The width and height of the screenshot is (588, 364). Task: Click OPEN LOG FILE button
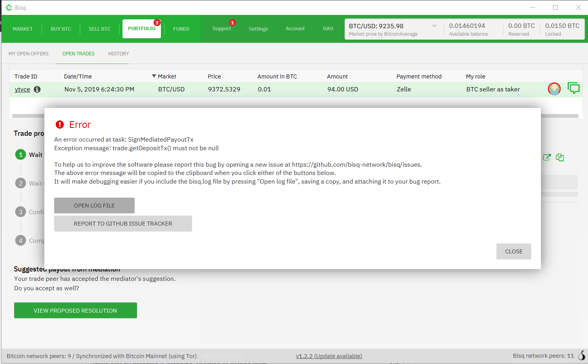point(94,206)
